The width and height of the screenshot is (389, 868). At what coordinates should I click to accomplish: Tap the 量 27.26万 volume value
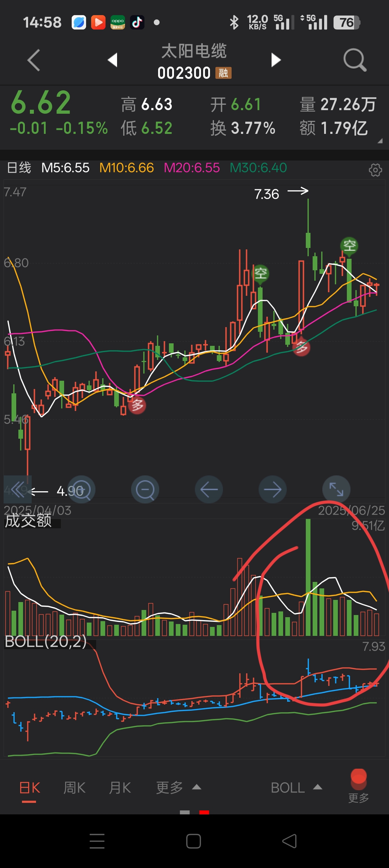coord(338,104)
